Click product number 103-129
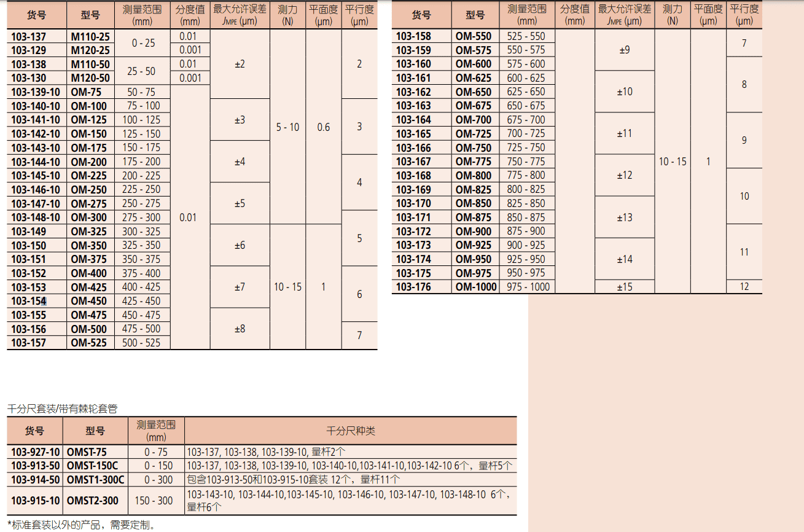The height and width of the screenshot is (532, 804). [28, 50]
